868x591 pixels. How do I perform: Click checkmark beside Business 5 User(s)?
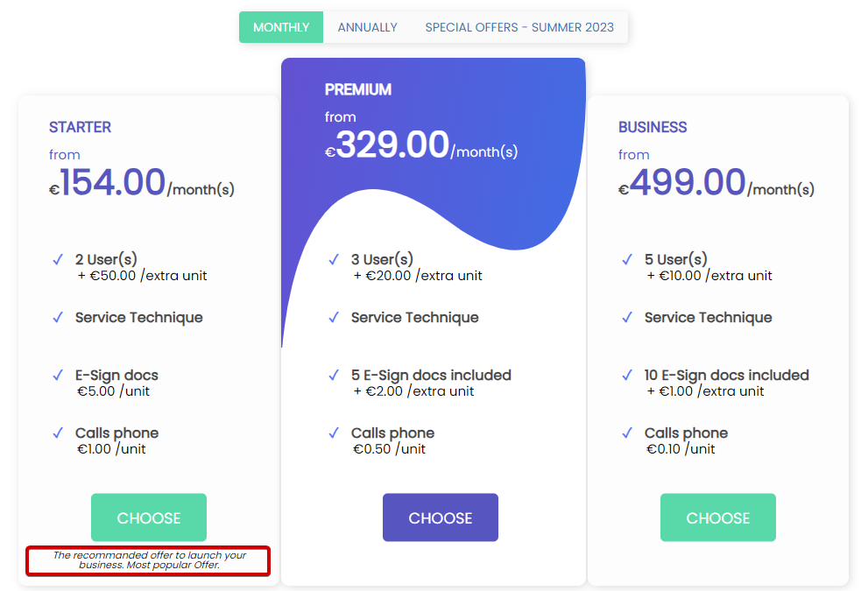click(x=626, y=259)
